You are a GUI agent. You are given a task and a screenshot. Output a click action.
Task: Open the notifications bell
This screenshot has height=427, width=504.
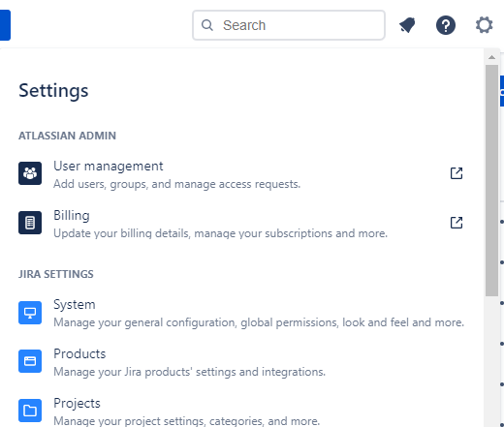pyautogui.click(x=407, y=25)
